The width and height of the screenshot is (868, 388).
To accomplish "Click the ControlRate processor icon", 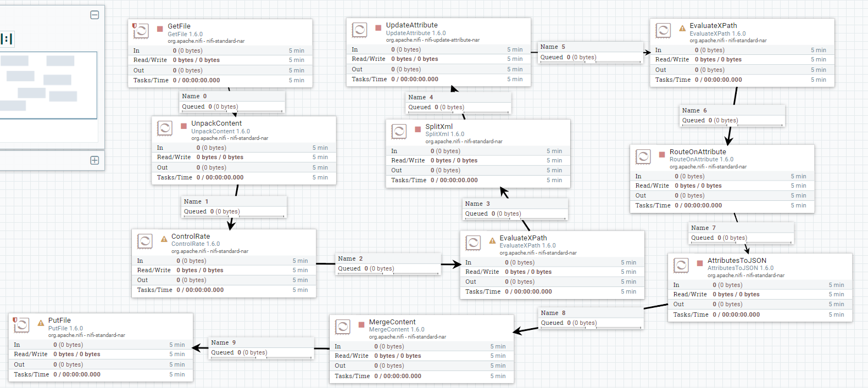I will pyautogui.click(x=145, y=241).
